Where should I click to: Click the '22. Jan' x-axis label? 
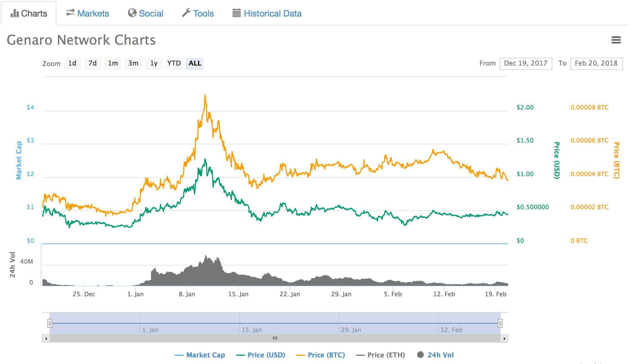point(290,294)
